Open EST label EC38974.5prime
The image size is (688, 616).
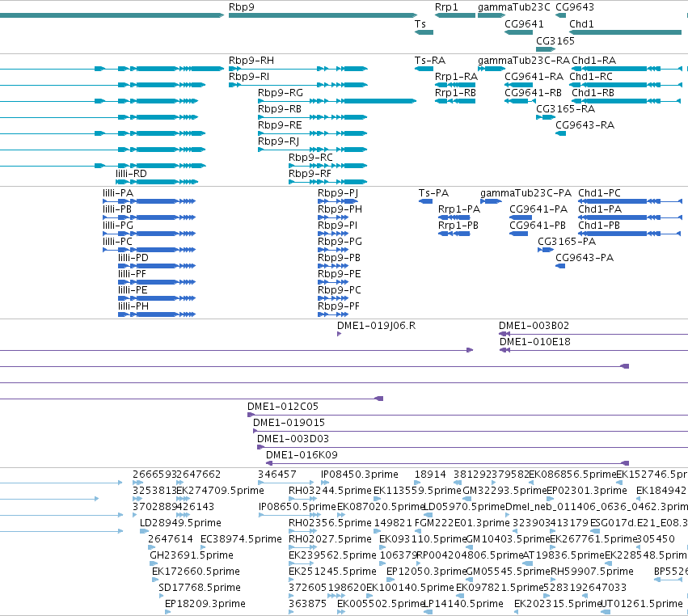(x=241, y=539)
